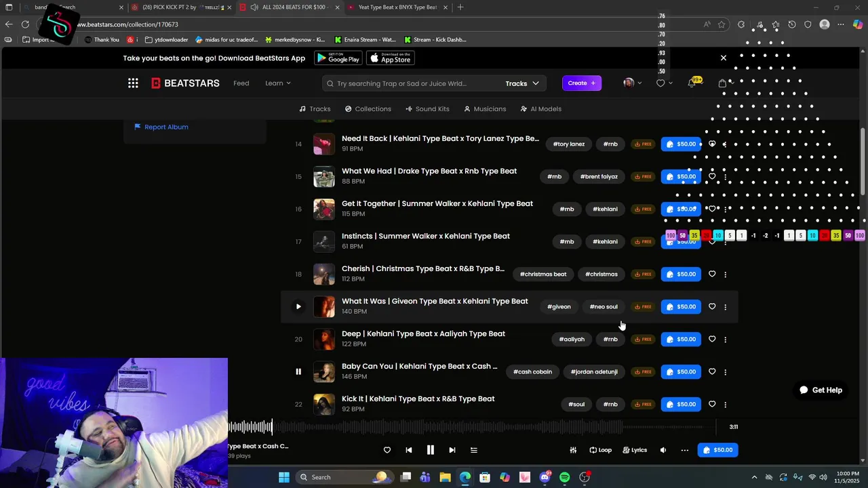This screenshot has width=868, height=488.
Task: Favorite Cherish Christmas Type Beat
Action: point(712,274)
